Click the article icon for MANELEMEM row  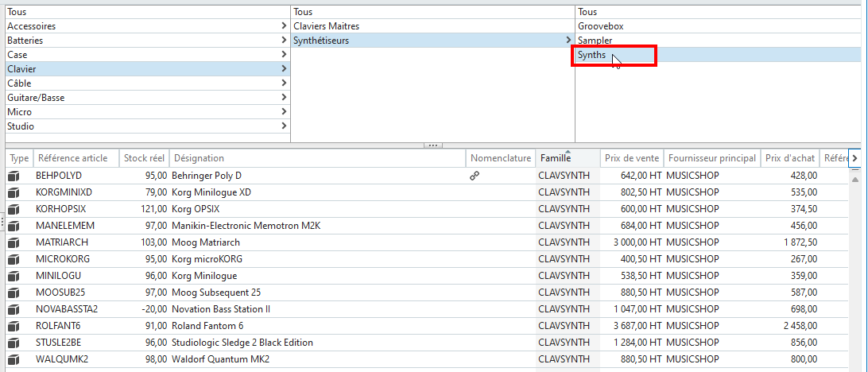tap(14, 226)
